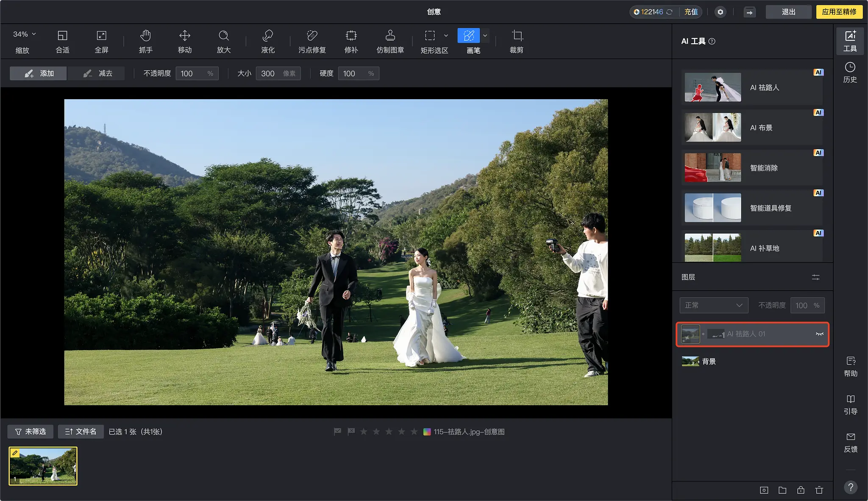Toggle the pick flag in rating bar
The height and width of the screenshot is (501, 868).
click(x=337, y=431)
